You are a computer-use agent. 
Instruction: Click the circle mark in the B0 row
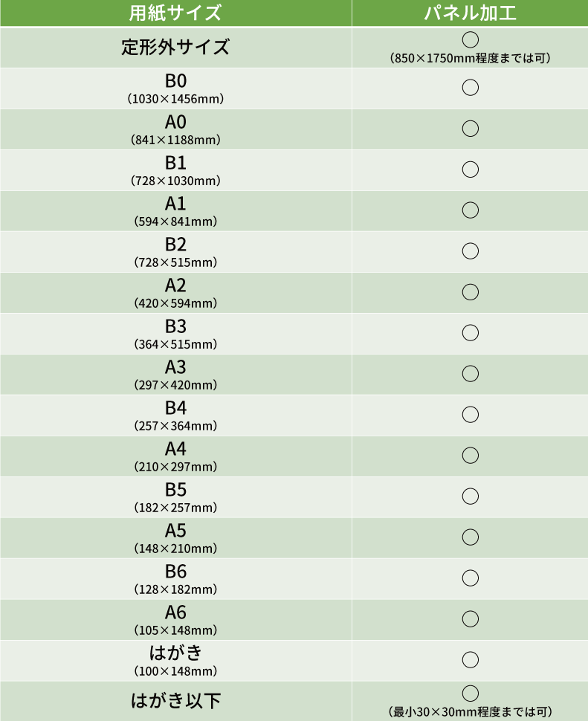click(470, 88)
